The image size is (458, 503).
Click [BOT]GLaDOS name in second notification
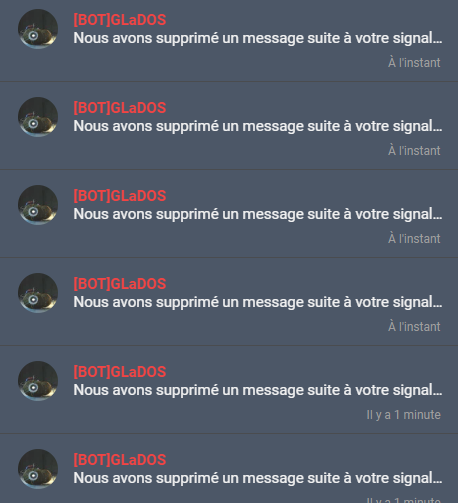(x=120, y=108)
